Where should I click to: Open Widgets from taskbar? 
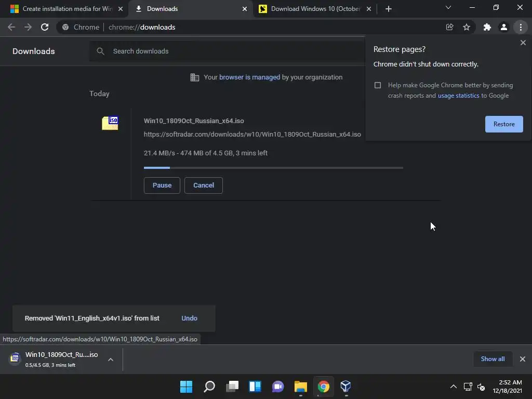255,387
